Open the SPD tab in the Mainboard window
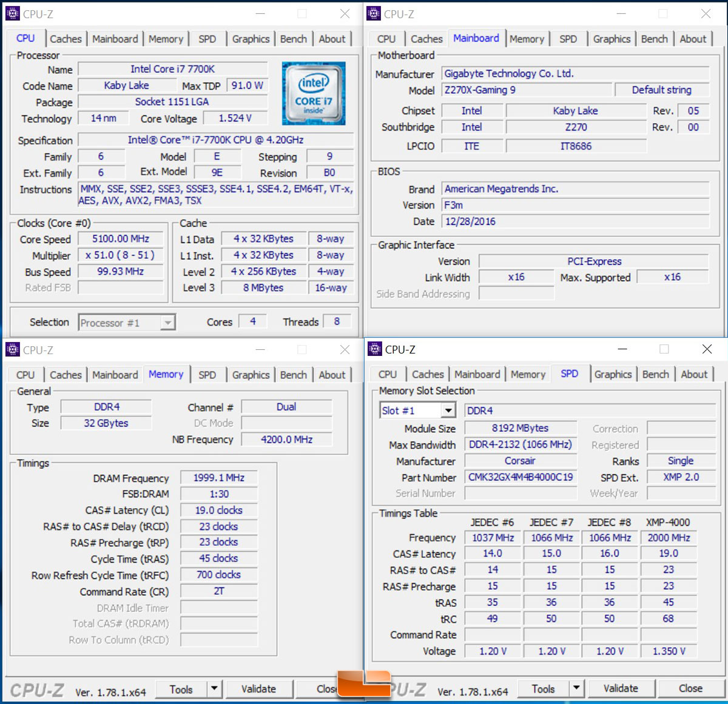Viewport: 728px width, 704px height. coord(568,39)
